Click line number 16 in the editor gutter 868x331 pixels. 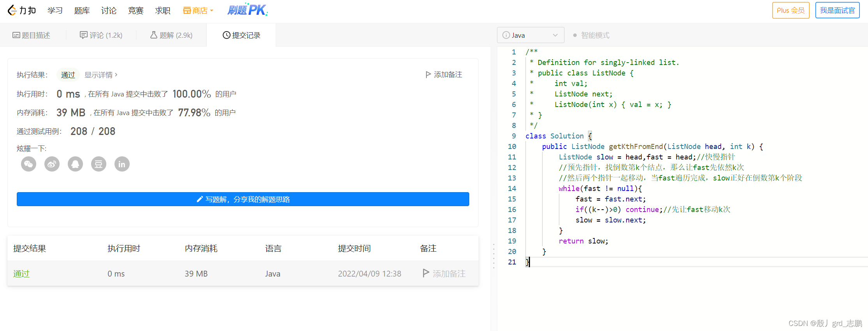click(512, 209)
